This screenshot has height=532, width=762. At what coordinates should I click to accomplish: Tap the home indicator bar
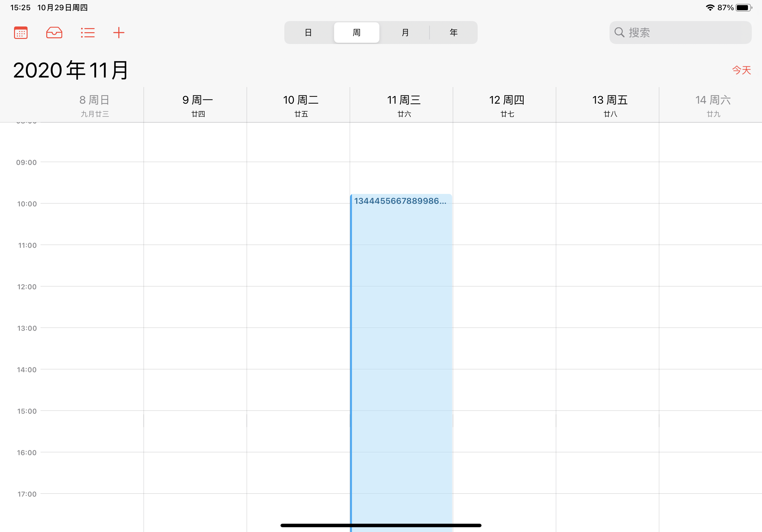[x=381, y=525]
